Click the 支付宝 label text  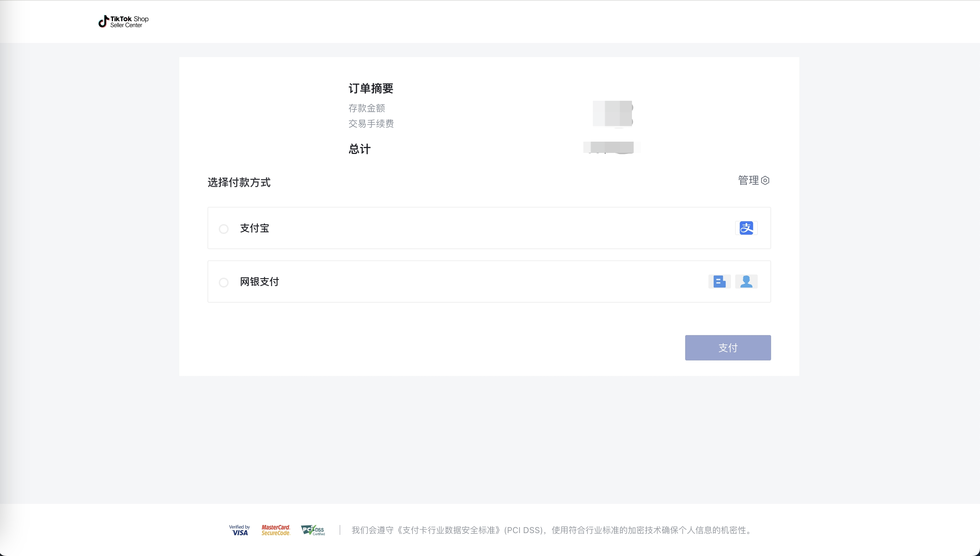pyautogui.click(x=254, y=228)
